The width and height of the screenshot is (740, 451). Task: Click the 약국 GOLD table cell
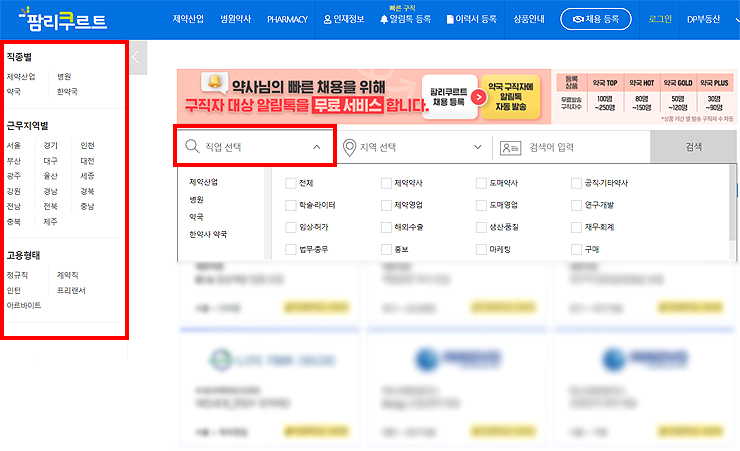[678, 83]
